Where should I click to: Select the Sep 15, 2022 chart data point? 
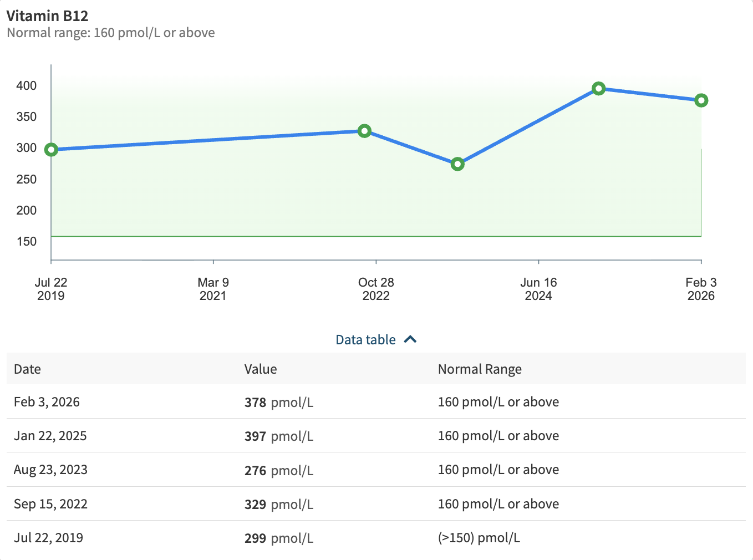pyautogui.click(x=364, y=131)
